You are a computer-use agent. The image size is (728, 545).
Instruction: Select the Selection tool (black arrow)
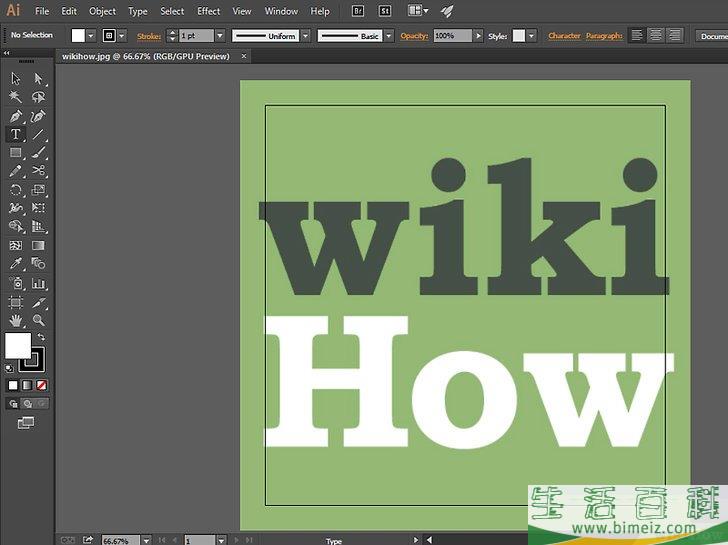16,78
